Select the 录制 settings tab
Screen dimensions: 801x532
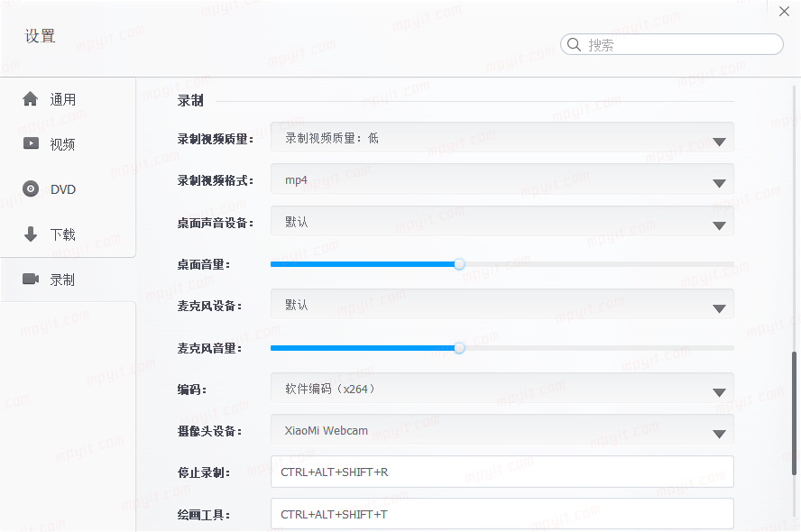click(x=68, y=280)
